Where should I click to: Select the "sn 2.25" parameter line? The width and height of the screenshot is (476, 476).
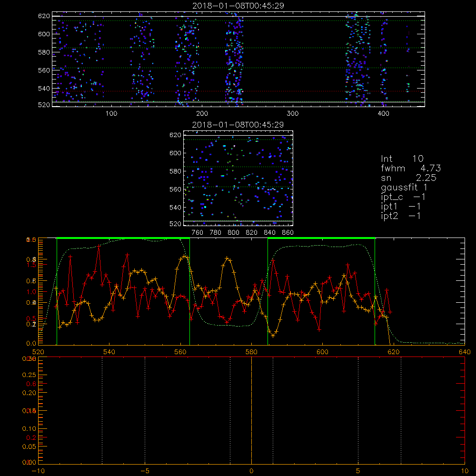pos(408,178)
